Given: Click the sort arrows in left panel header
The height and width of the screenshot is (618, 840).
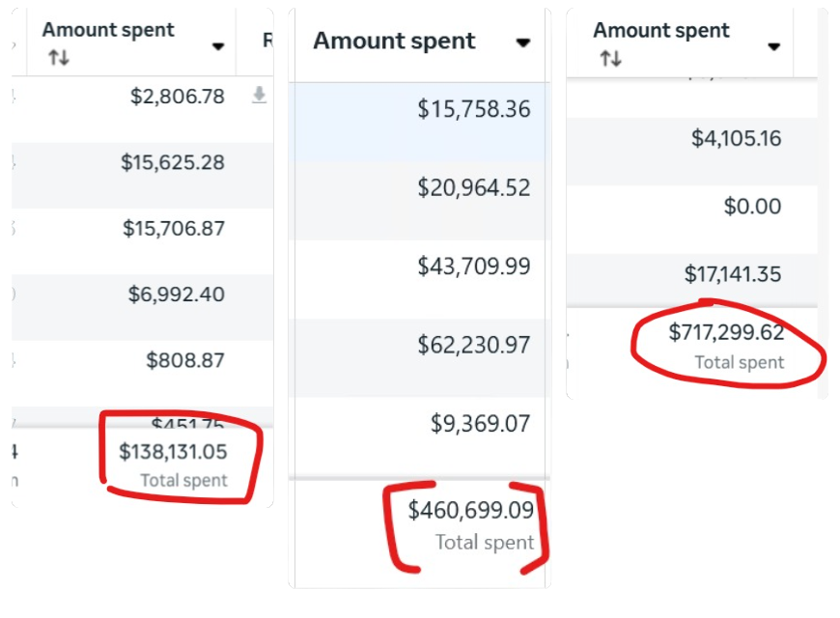Looking at the screenshot, I should pyautogui.click(x=59, y=57).
